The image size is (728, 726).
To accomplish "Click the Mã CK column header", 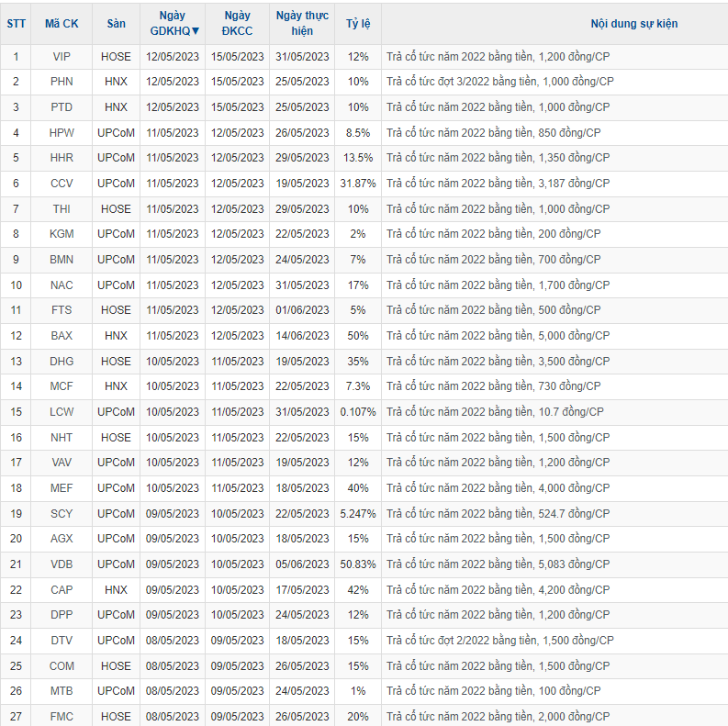I will coord(62,23).
